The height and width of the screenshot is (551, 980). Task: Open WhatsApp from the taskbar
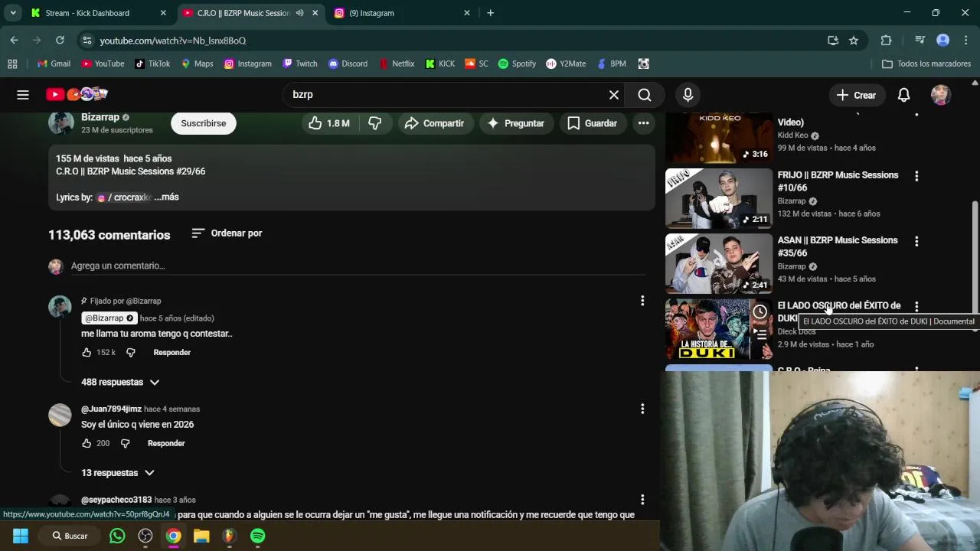tap(117, 536)
